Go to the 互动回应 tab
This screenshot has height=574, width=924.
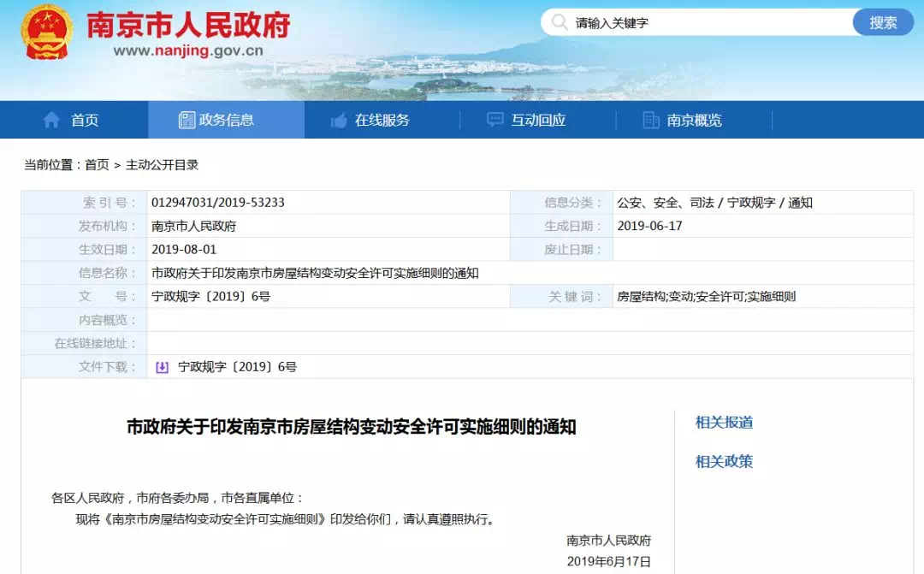pos(538,120)
